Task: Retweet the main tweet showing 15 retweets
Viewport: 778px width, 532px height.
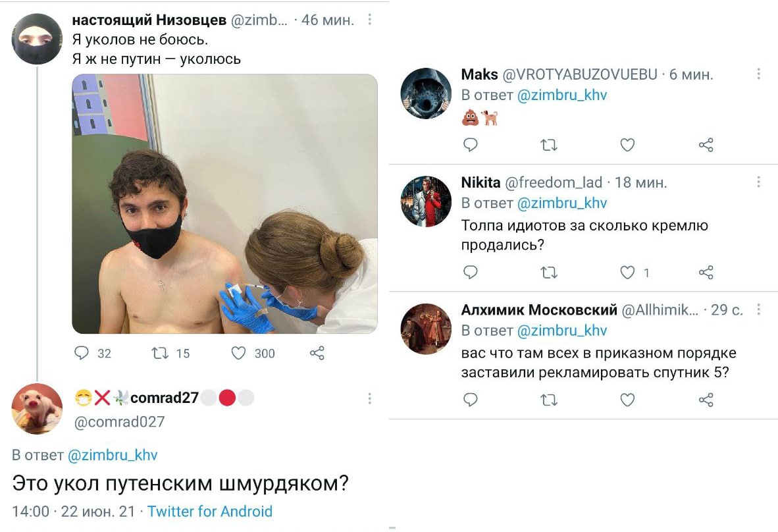Action: click(x=159, y=353)
